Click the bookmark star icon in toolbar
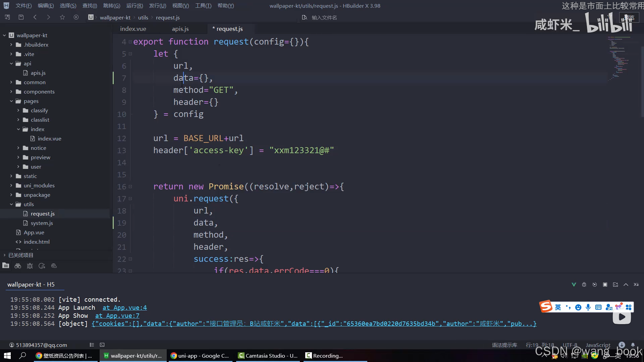The image size is (644, 362). pos(62,17)
